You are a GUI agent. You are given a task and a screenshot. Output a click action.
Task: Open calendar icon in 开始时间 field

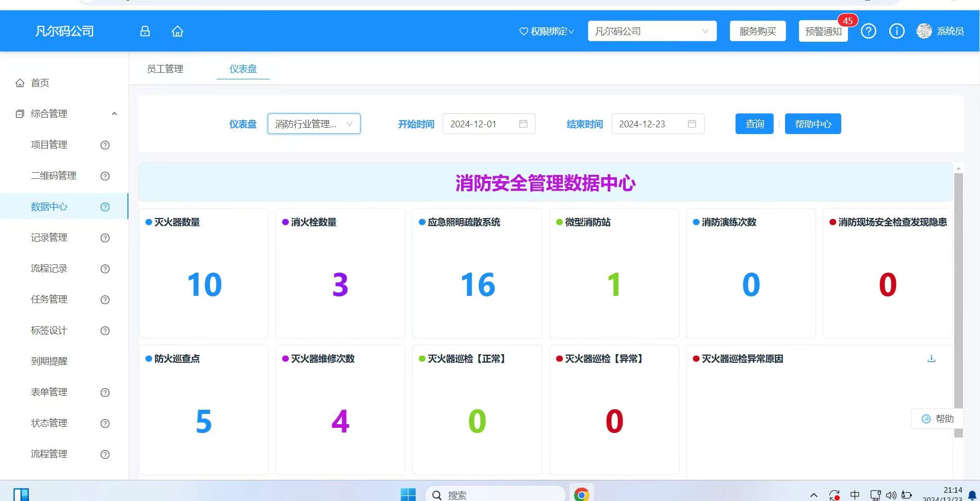pos(523,124)
